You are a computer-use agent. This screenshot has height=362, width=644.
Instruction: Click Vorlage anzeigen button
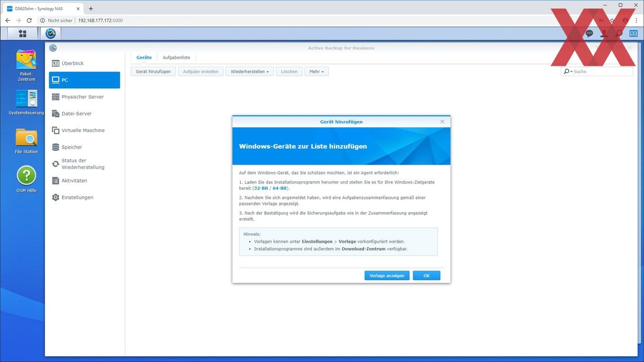pos(387,275)
